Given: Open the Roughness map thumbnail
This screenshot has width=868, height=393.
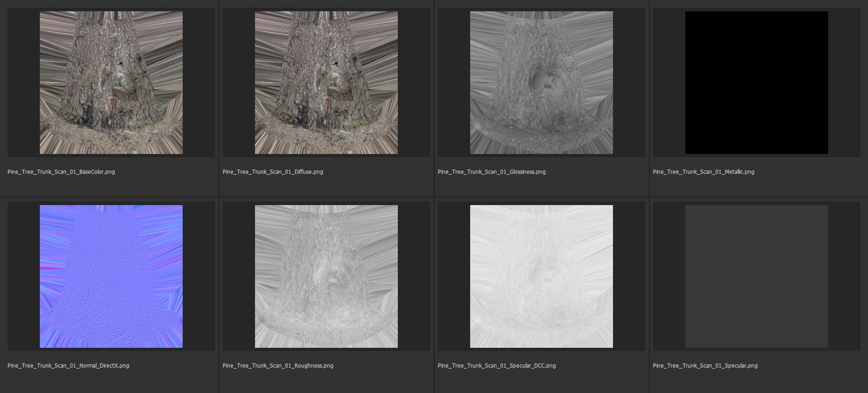Looking at the screenshot, I should coord(326,276).
